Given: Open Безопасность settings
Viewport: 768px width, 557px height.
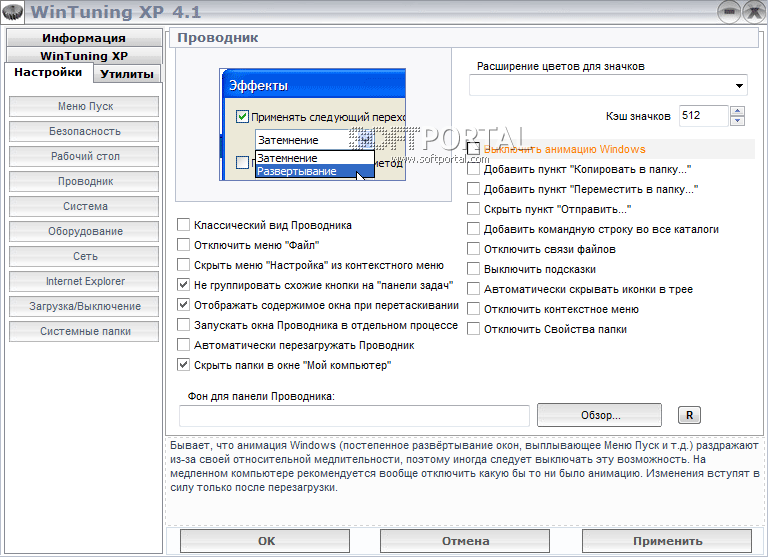Looking at the screenshot, I should pos(84,131).
